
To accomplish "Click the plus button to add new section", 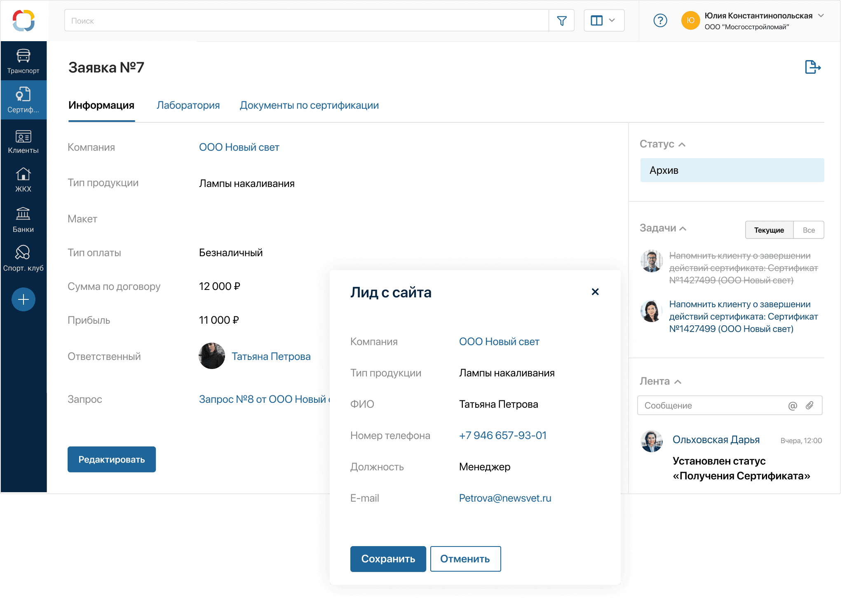I will pyautogui.click(x=23, y=299).
